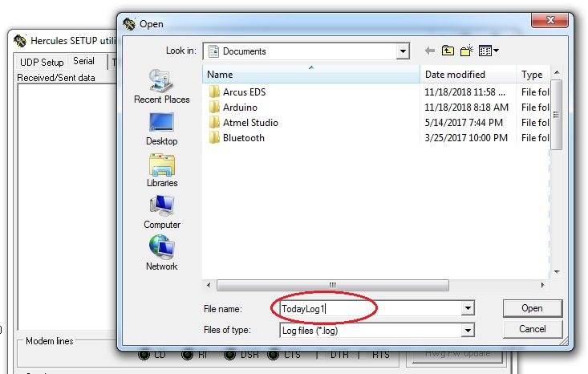This screenshot has width=588, height=374.
Task: Click the Received/Sent data area in Hercules
Action: [67, 206]
